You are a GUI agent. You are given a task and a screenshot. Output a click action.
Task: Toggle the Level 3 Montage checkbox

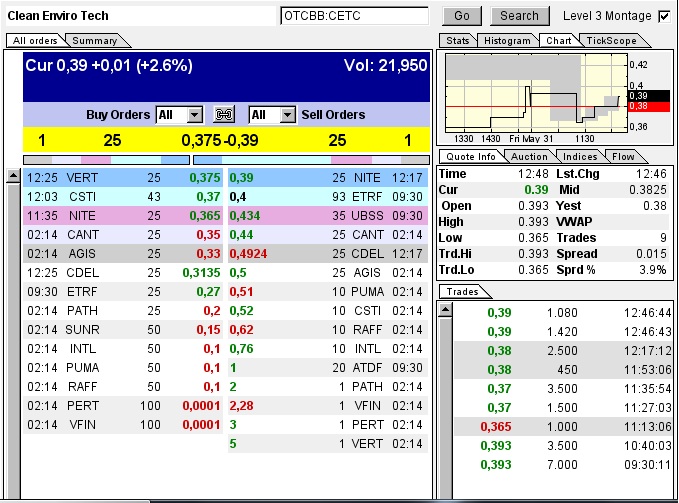pos(664,16)
